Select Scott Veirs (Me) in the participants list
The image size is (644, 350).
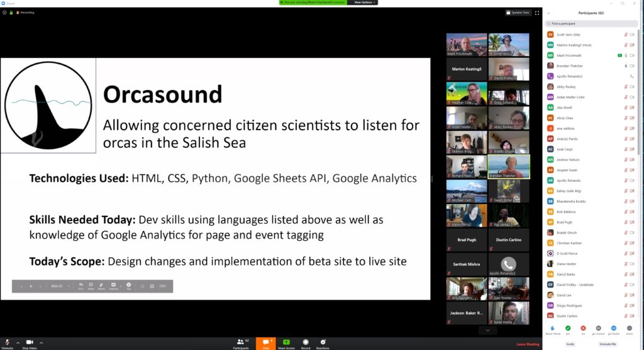click(x=591, y=35)
